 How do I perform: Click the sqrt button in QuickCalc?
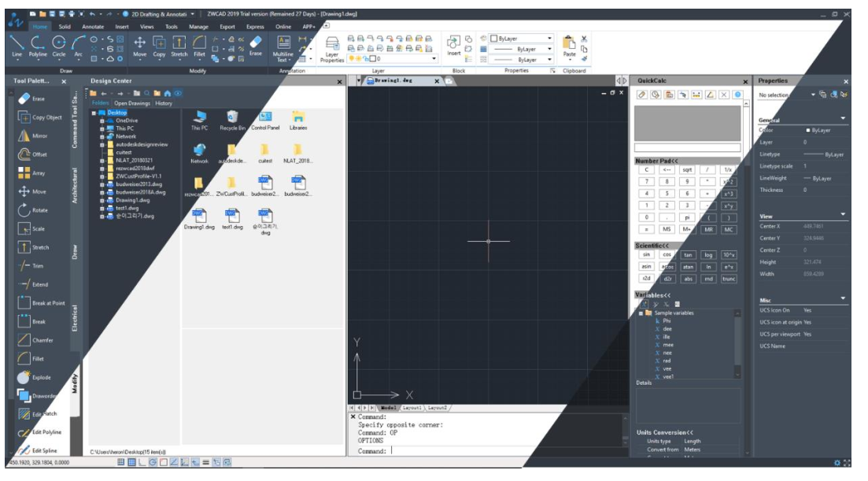[687, 170]
